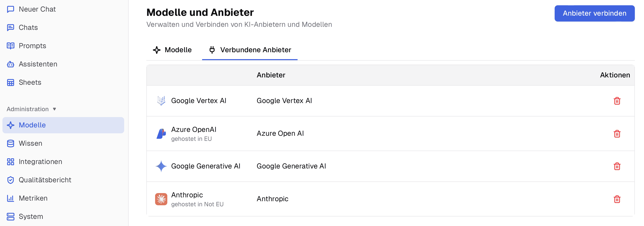Remove the Google Generative AI provider
This screenshot has height=226, width=644.
point(617,166)
